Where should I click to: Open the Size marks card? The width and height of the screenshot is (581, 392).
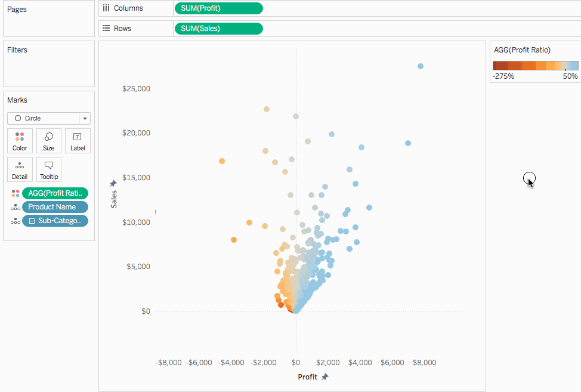[48, 141]
